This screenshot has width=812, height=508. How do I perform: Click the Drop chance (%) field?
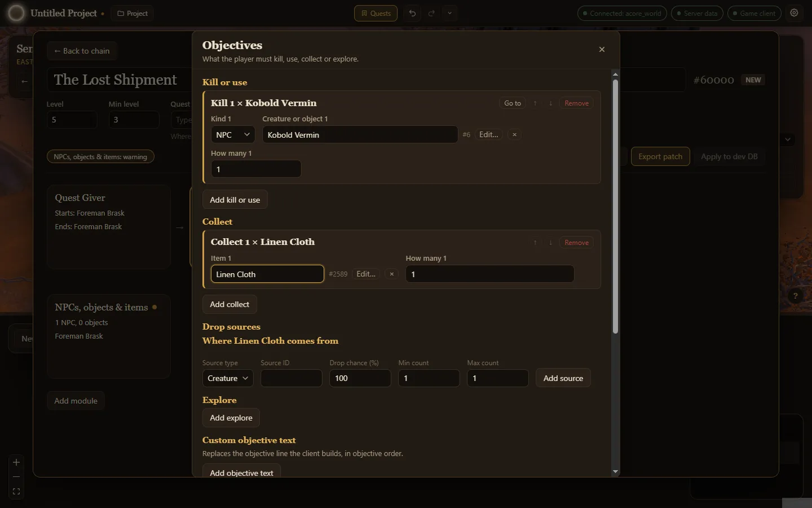click(360, 378)
